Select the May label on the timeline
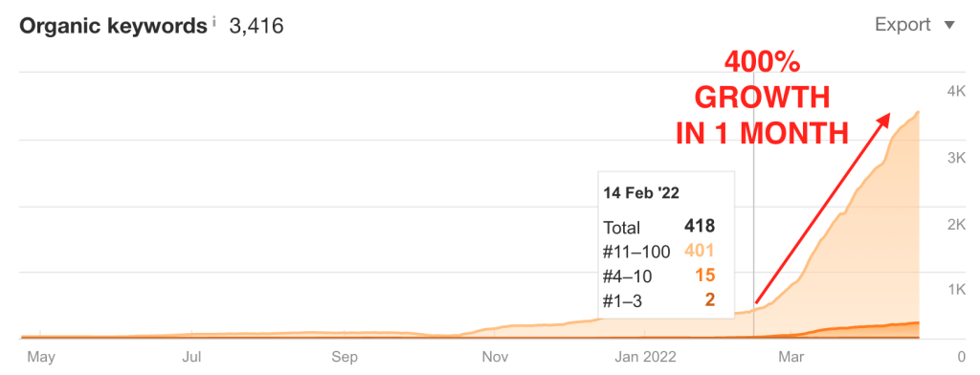The image size is (980, 375). pos(41,357)
